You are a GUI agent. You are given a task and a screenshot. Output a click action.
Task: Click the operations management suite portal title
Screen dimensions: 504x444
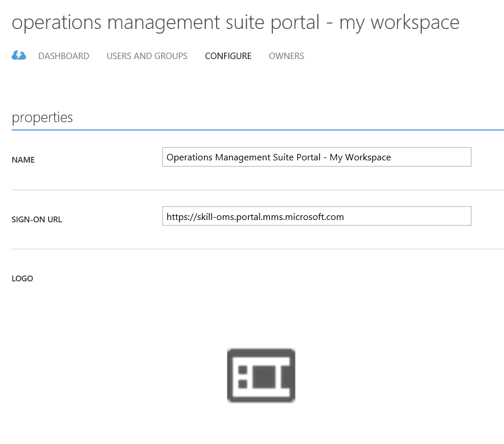pyautogui.click(x=236, y=23)
